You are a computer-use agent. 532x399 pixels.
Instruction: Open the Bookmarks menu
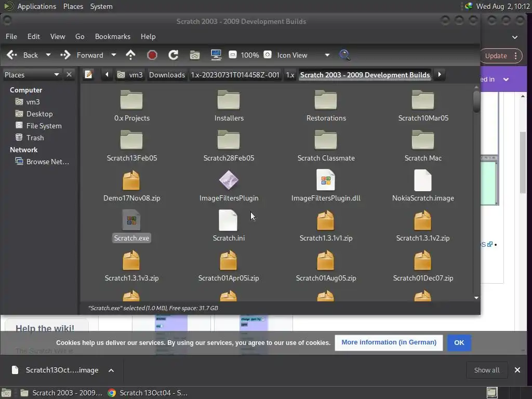(x=113, y=36)
